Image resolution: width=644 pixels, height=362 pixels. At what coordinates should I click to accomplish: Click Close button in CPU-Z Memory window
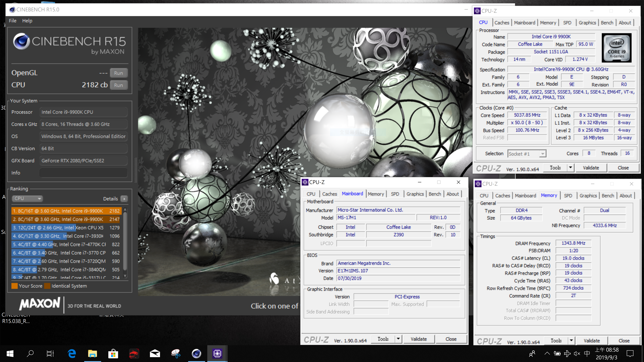click(624, 341)
